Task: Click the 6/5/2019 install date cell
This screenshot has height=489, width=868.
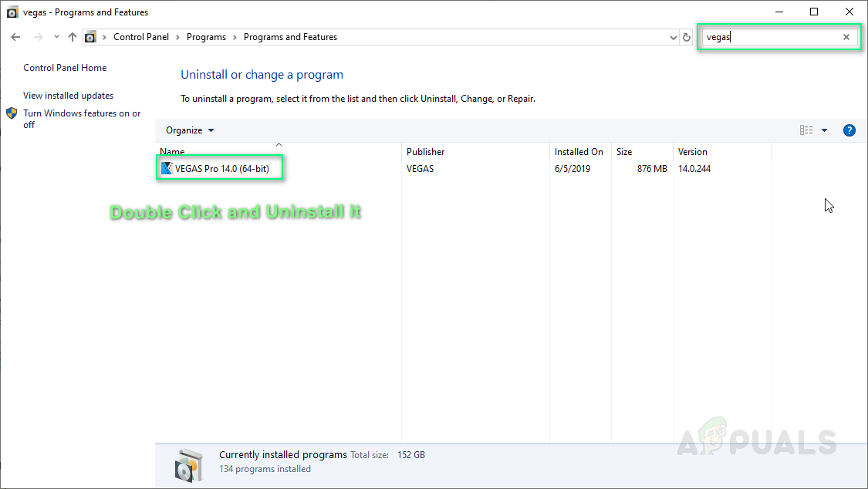Action: (572, 169)
